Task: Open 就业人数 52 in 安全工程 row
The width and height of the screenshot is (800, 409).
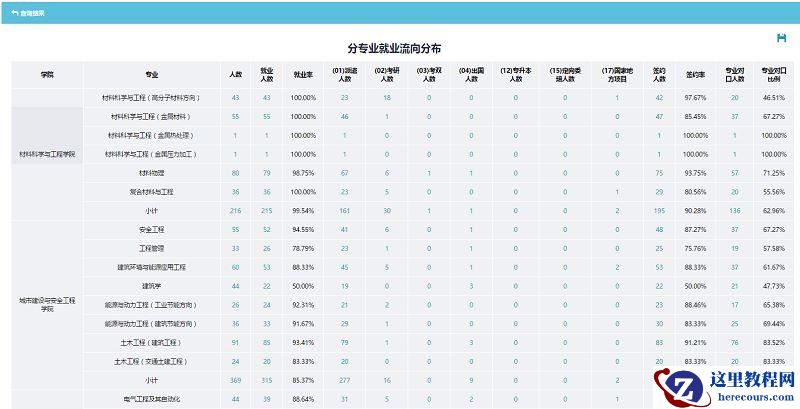Action: 267,230
